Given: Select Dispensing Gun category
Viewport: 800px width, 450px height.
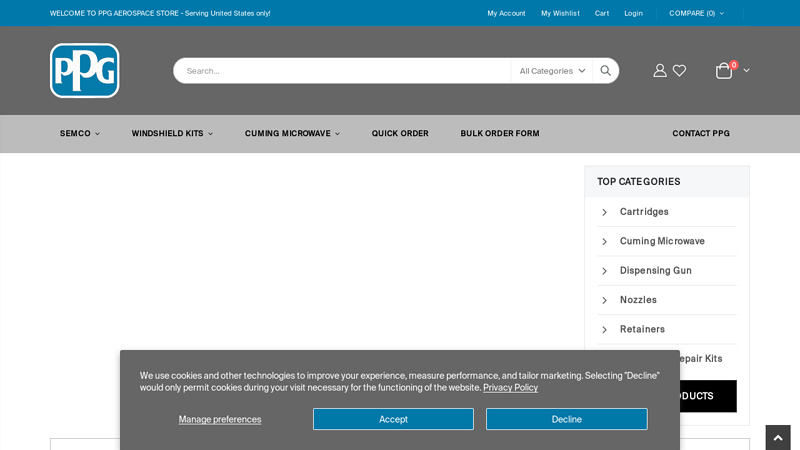Looking at the screenshot, I should [x=656, y=270].
